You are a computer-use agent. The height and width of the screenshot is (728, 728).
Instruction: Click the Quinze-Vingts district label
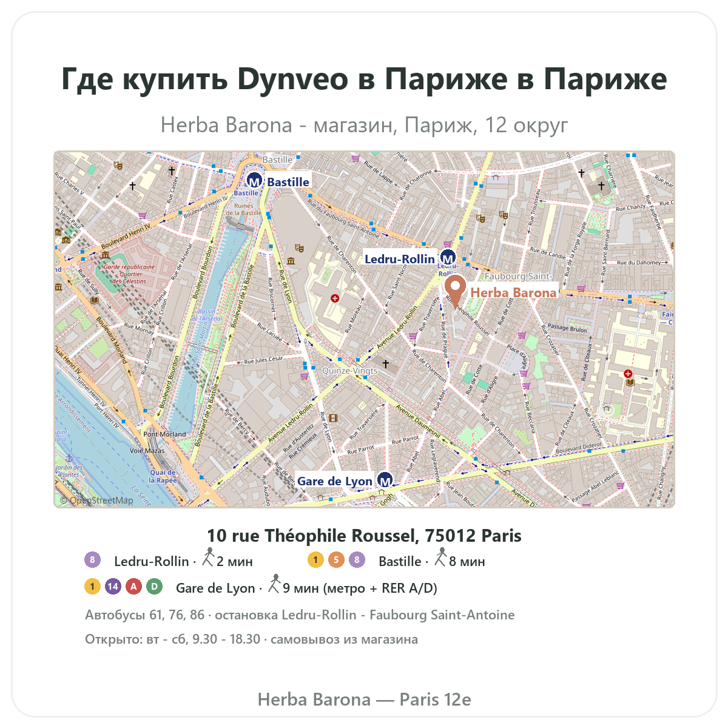click(349, 371)
